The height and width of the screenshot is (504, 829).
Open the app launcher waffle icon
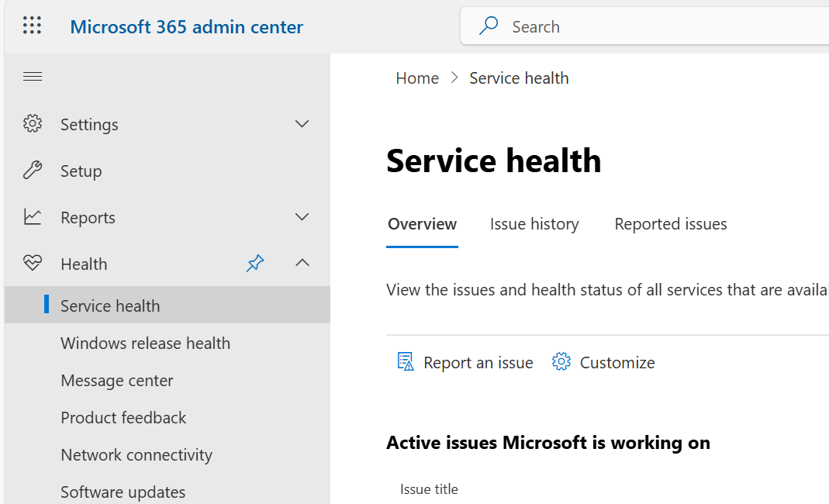[x=32, y=26]
